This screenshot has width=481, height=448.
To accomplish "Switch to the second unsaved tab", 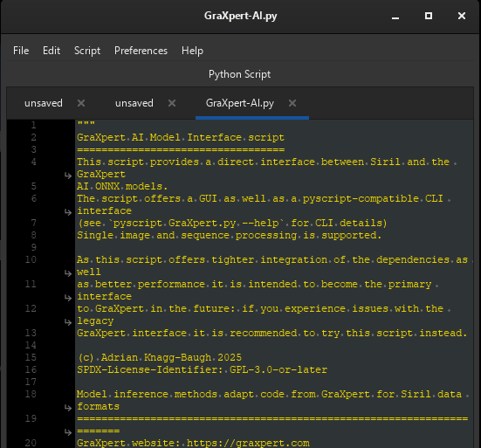I will [x=134, y=103].
